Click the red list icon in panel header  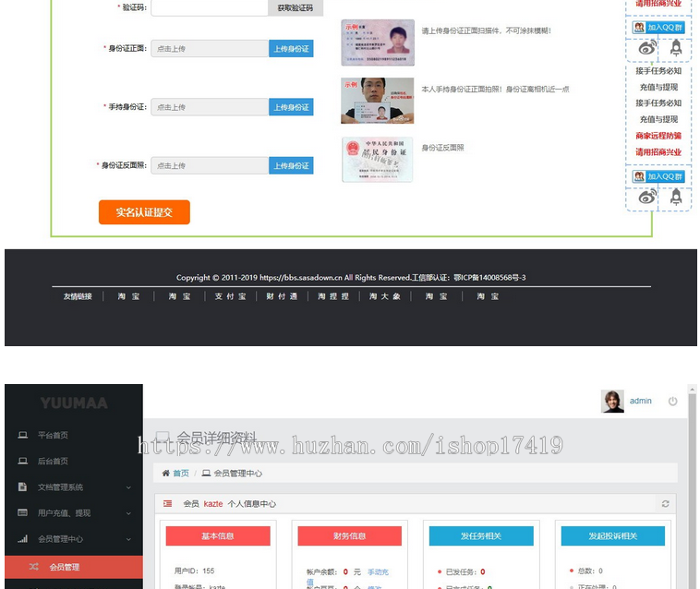coord(167,504)
